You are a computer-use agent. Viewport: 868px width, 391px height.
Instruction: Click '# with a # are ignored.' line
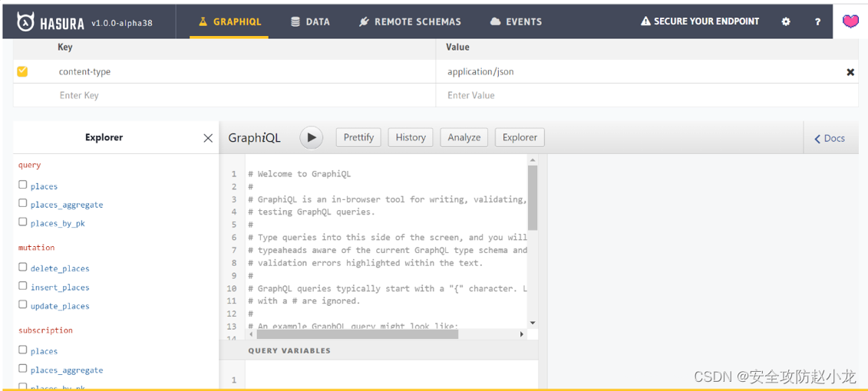[x=304, y=301]
